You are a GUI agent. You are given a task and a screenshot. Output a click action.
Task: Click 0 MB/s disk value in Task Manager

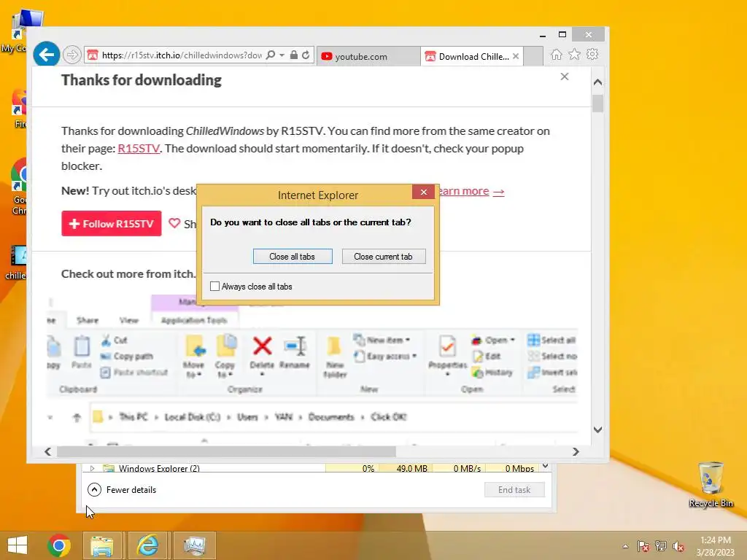click(x=467, y=469)
